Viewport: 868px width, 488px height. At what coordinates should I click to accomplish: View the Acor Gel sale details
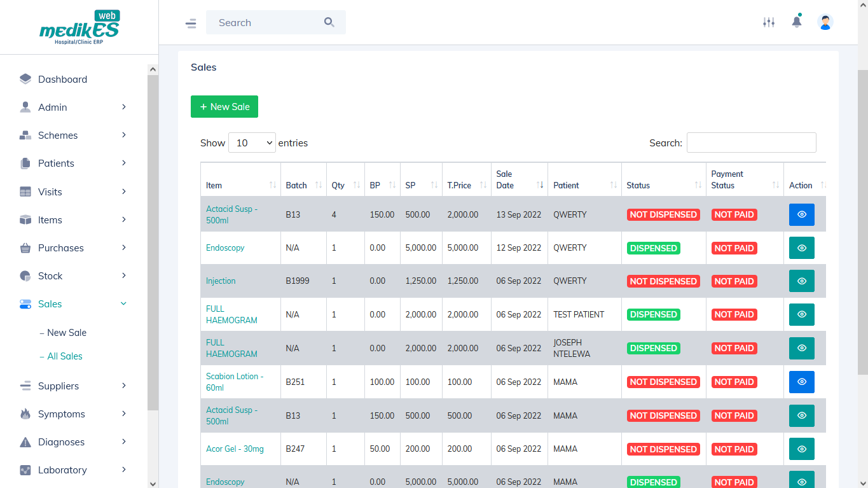click(x=802, y=449)
